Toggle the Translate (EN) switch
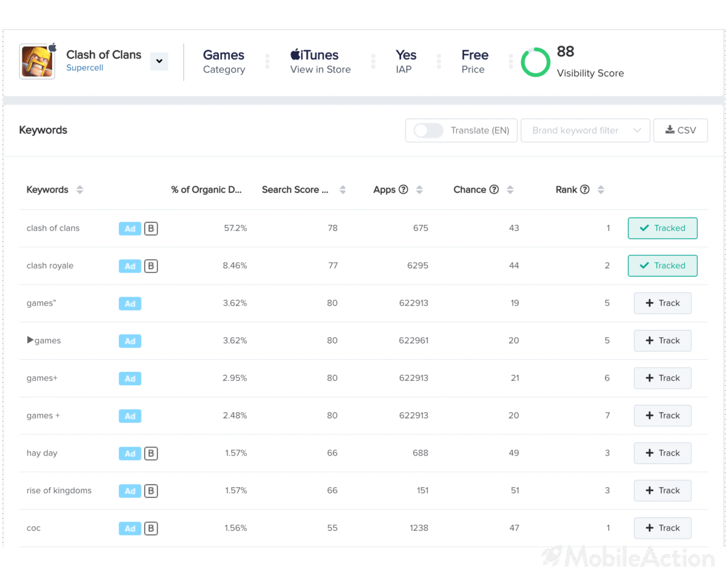Image resolution: width=728 pixels, height=575 pixels. point(428,130)
